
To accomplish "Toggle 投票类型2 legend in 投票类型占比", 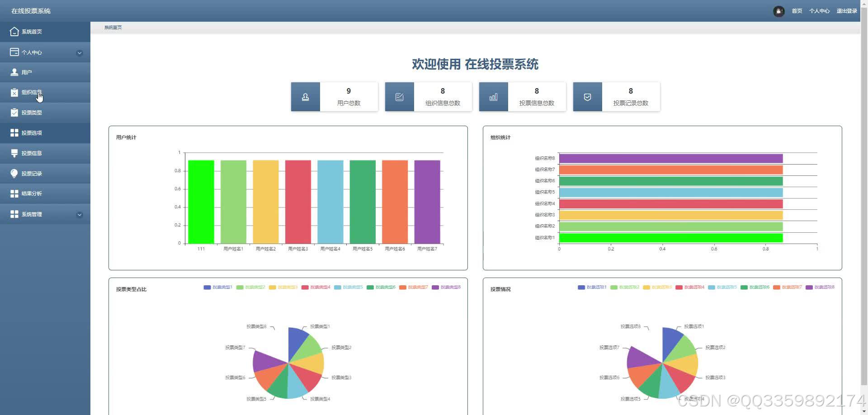I will click(250, 287).
